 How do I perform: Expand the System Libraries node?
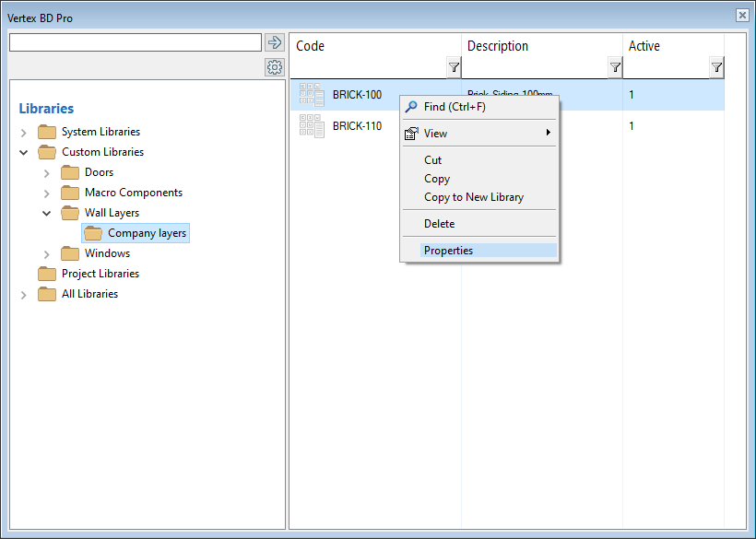coord(24,133)
